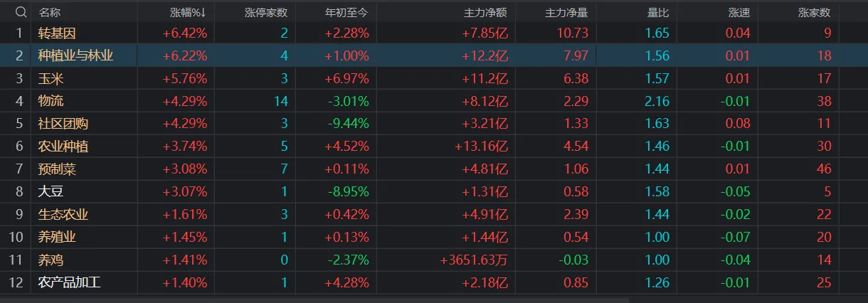Select the 农业种植 row
Image resolution: width=868 pixels, height=303 pixels.
tap(63, 147)
